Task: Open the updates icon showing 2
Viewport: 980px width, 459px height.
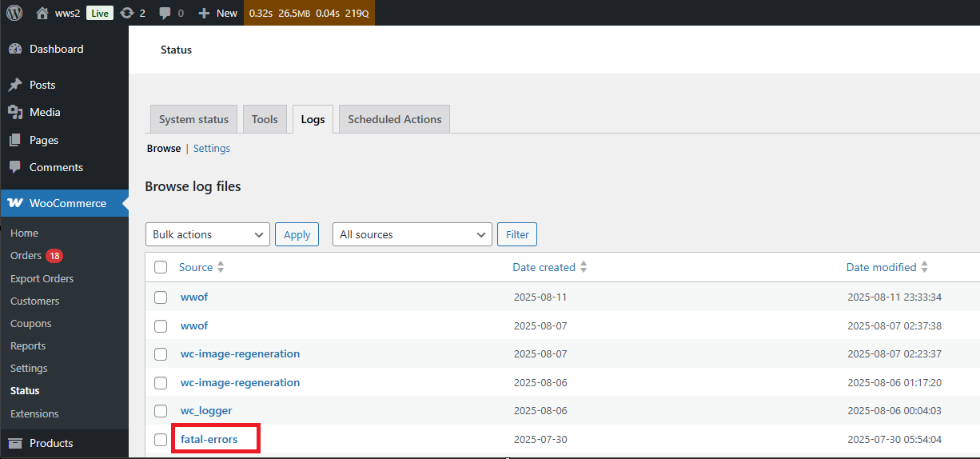Action: point(132,13)
